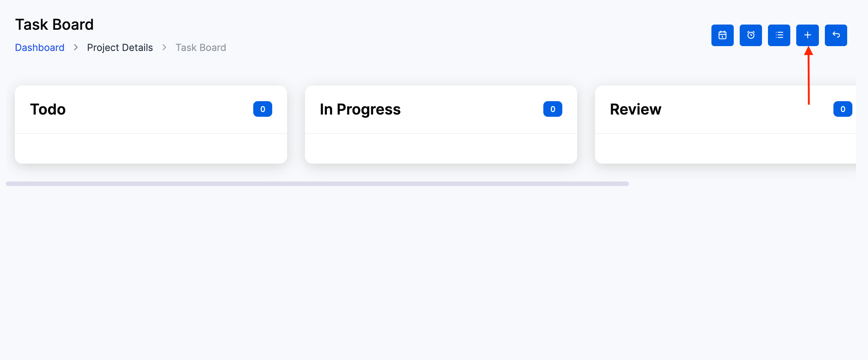The image size is (868, 360).
Task: Click the Task Board page title
Action: tap(54, 25)
